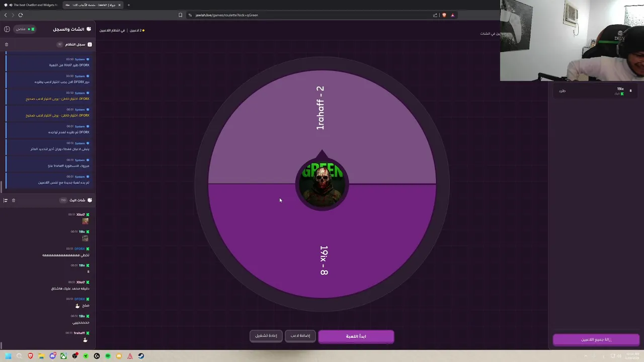Screen dimensions: 644x362
Task: Open Xbox app from the taskbar
Action: (63, 356)
